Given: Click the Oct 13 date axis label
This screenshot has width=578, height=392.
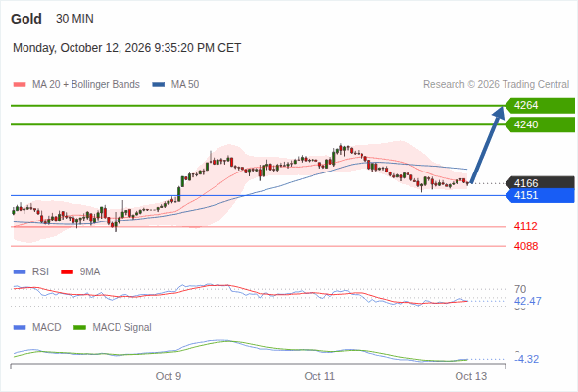Looking at the screenshot, I should 471,376.
